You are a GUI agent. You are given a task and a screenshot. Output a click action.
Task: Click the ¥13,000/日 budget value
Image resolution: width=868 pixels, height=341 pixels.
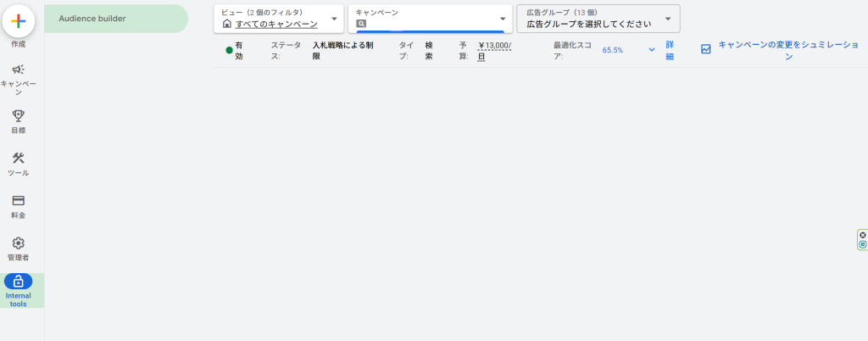[494, 50]
